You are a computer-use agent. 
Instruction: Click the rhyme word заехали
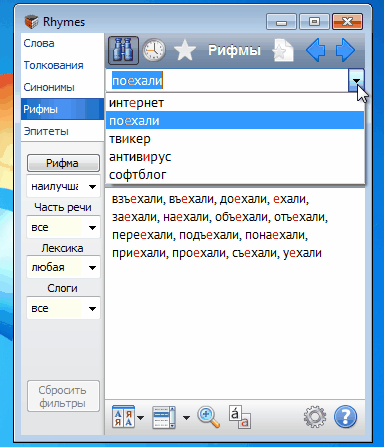(x=134, y=217)
